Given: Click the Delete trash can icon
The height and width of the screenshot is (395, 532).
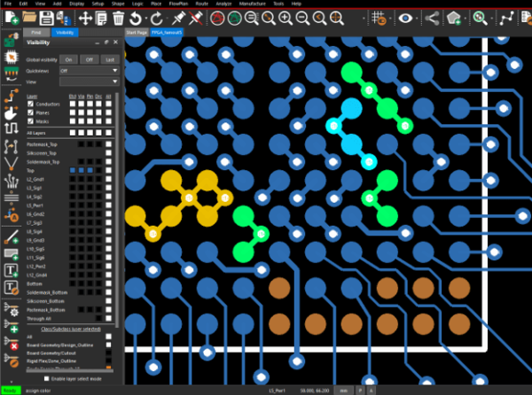Looking at the screenshot, I should pyautogui.click(x=118, y=18).
